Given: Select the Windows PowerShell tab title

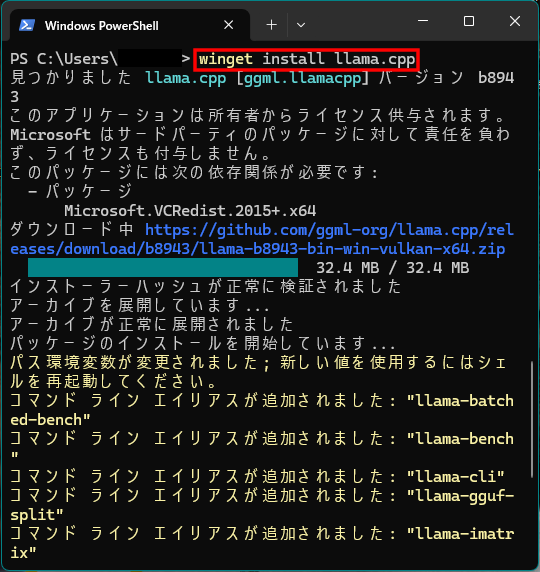Looking at the screenshot, I should click(101, 26).
